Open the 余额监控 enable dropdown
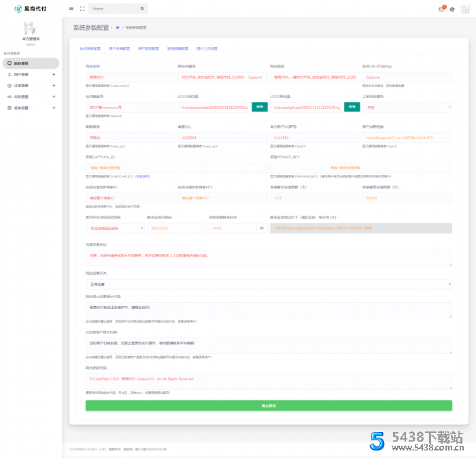Screen dimensions: 476x458 [114, 228]
